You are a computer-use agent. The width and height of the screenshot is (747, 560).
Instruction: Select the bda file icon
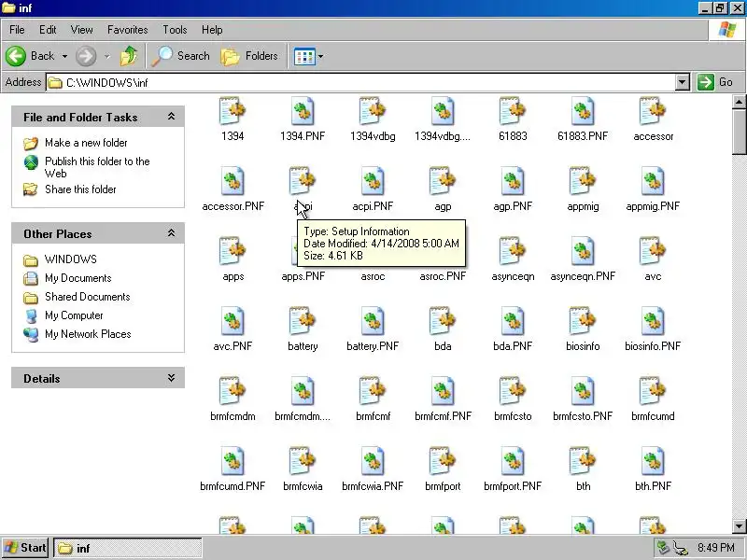pyautogui.click(x=443, y=321)
